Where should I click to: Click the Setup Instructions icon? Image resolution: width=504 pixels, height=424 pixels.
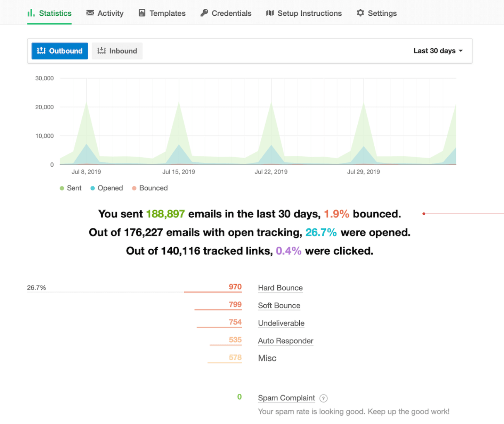(270, 13)
